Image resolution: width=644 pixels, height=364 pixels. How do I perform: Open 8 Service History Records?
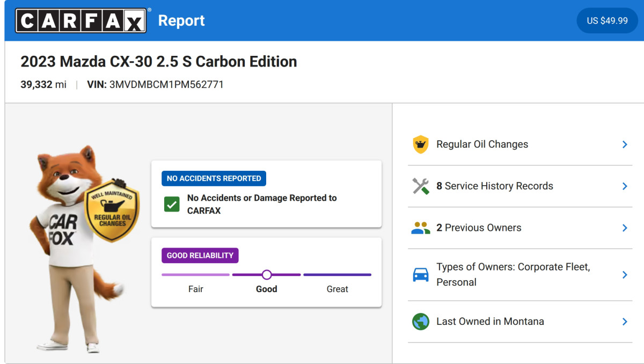tap(520, 186)
